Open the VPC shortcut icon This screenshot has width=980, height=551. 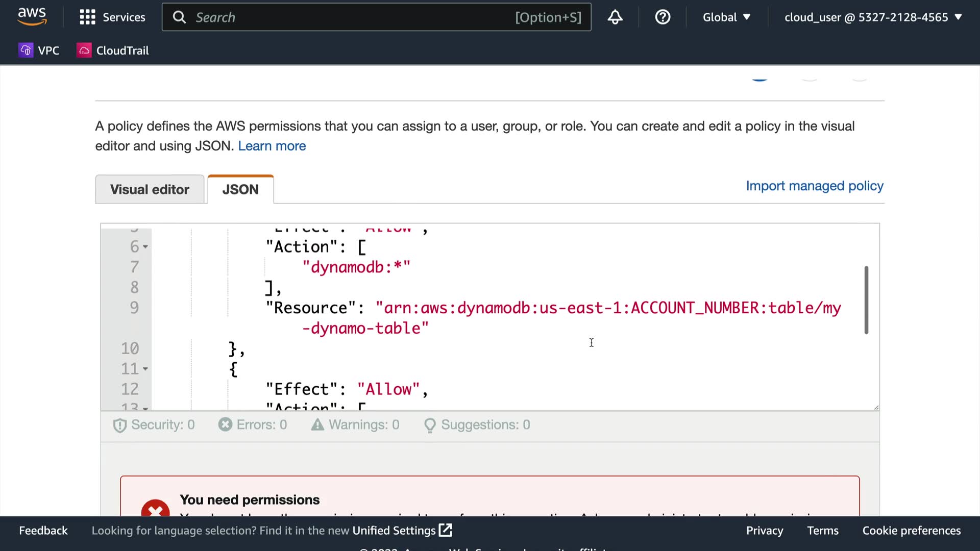point(26,50)
